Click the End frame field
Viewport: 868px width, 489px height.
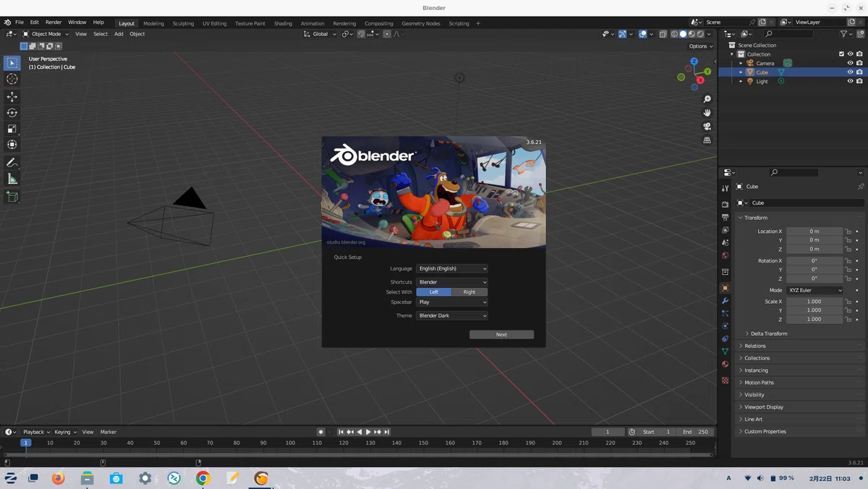[x=697, y=432]
